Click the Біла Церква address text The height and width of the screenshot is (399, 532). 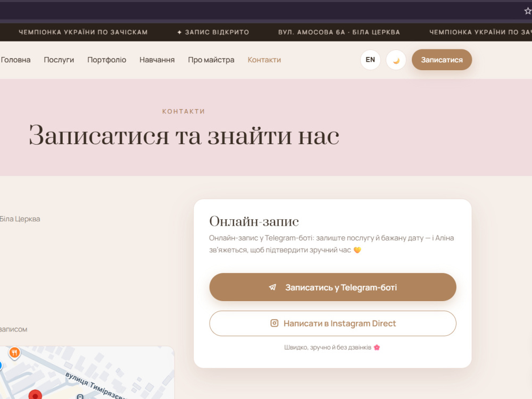pyautogui.click(x=20, y=219)
